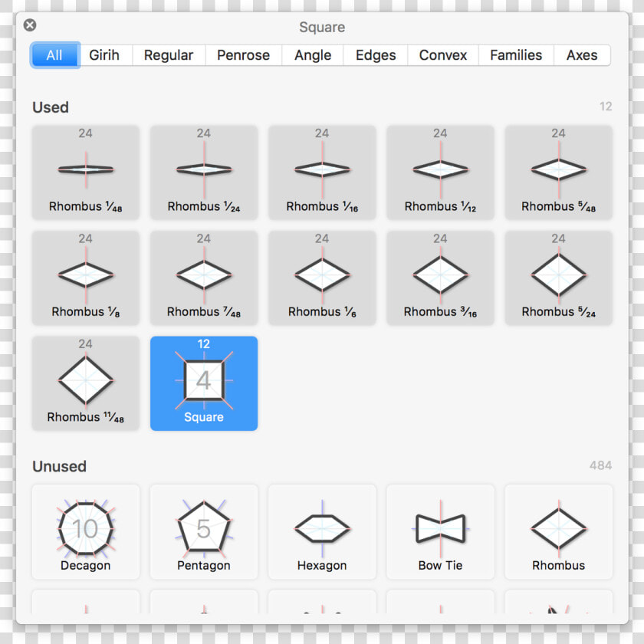Screen dimensions: 644x644
Task: Select the unused Decagon tile
Action: (x=85, y=532)
